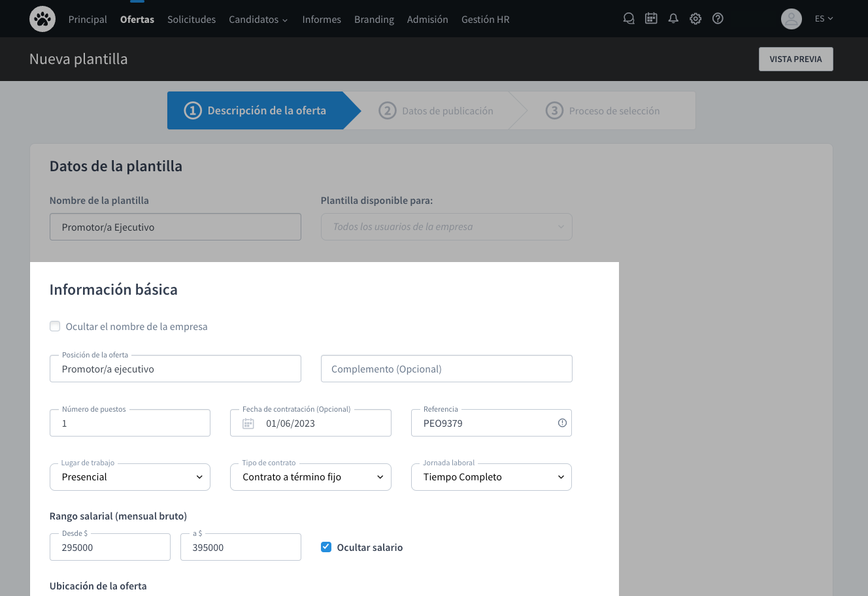Screen dimensions: 868x596
Task: Open the date picker calendar icon
Action: pyautogui.click(x=248, y=423)
